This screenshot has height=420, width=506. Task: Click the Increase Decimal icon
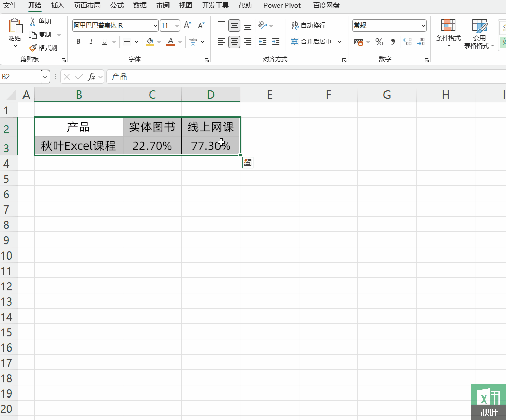[407, 42]
